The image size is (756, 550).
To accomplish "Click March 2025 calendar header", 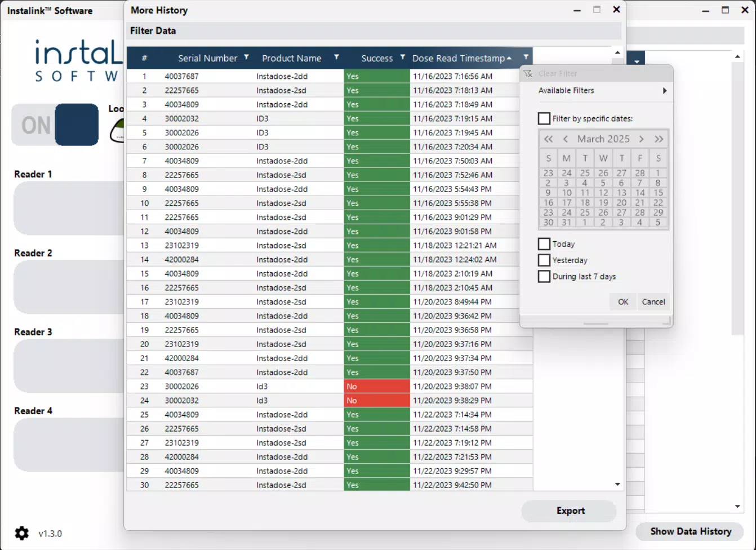I will click(x=603, y=139).
